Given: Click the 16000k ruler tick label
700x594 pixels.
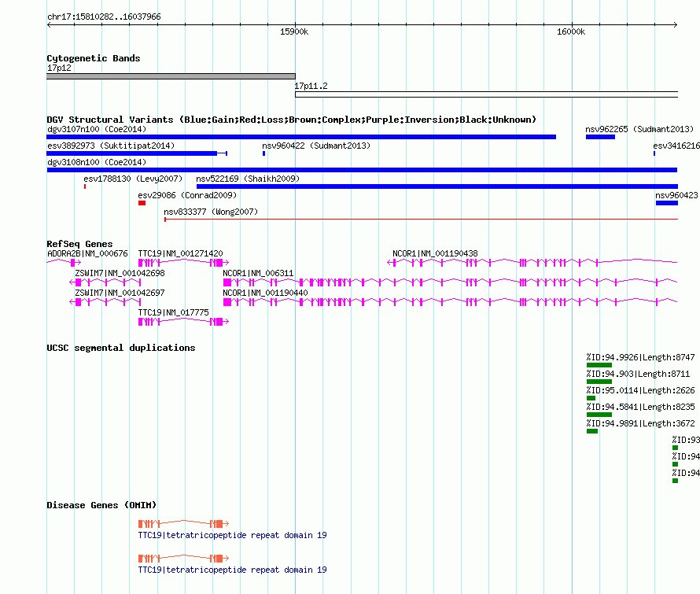Looking at the screenshot, I should point(570,31).
